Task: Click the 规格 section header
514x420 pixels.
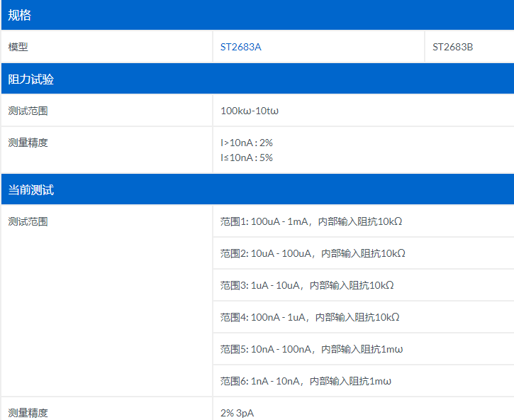Action: 257,15
